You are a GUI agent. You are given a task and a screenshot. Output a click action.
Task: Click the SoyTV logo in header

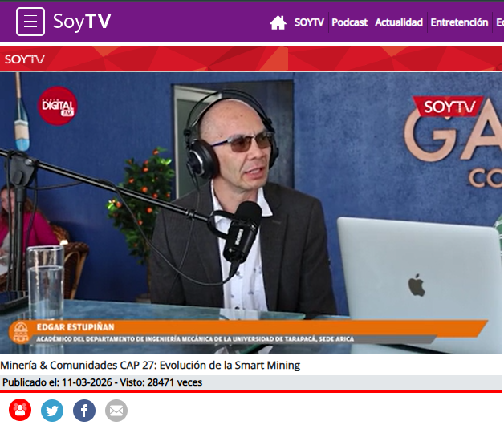[82, 22]
